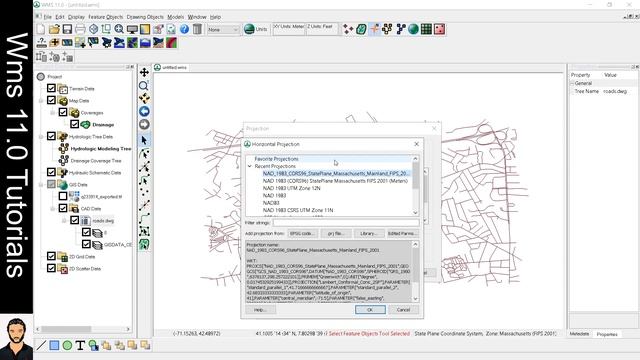Image resolution: width=640 pixels, height=360 pixels.
Task: Click the blue rectangle drawing tool
Action: tap(54, 345)
